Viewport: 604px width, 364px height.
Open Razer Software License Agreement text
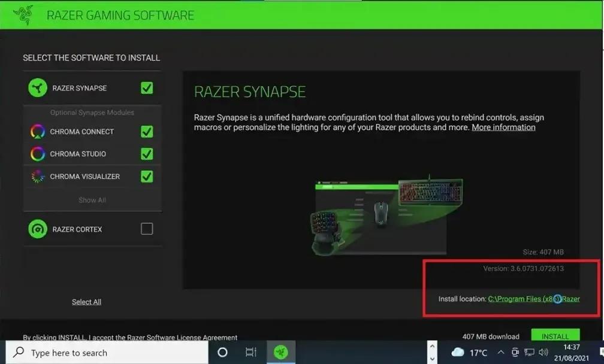click(182, 338)
